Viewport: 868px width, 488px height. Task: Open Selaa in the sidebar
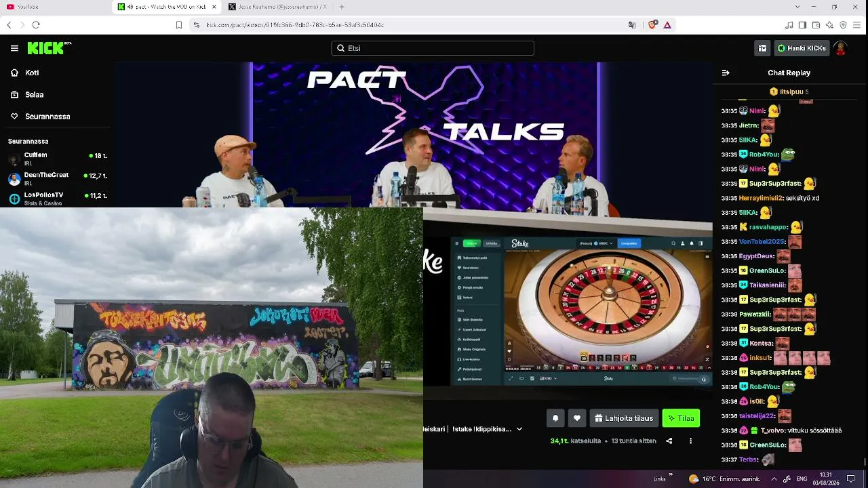34,94
